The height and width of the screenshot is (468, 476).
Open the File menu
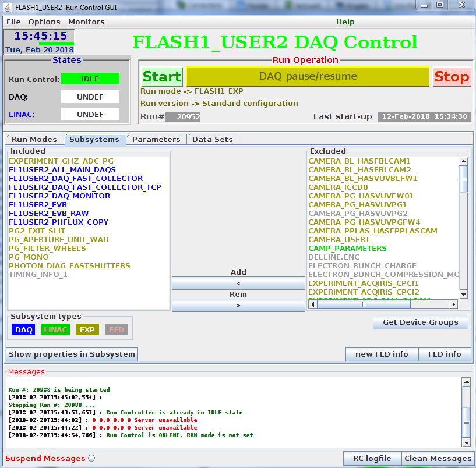click(x=13, y=22)
